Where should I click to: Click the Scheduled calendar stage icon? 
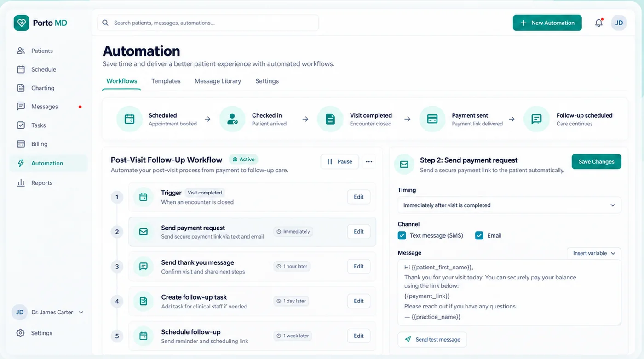coord(129,119)
